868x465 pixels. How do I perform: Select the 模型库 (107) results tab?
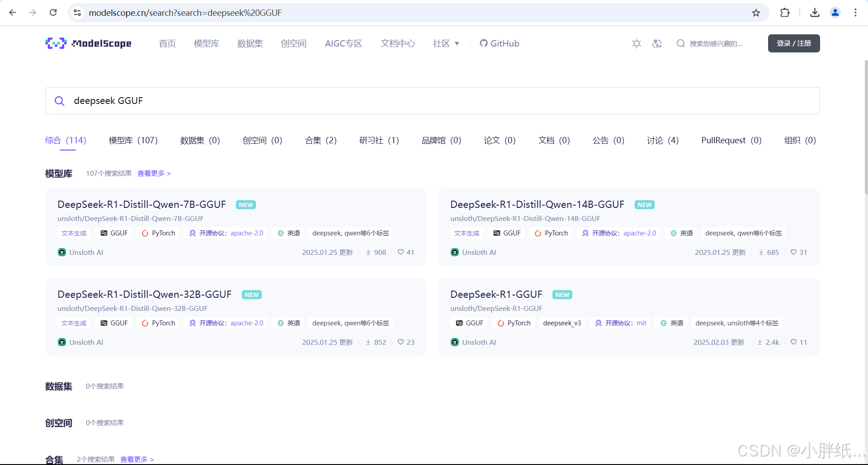[x=133, y=141]
